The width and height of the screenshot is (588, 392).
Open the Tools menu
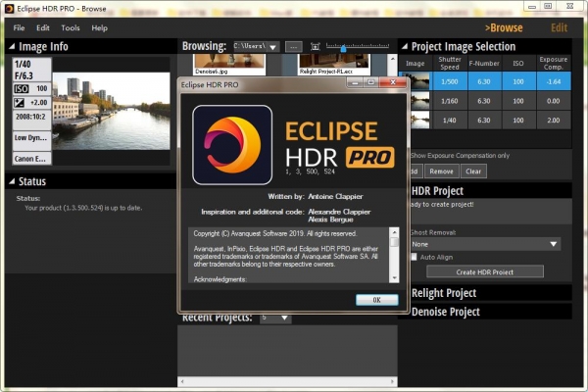[71, 27]
